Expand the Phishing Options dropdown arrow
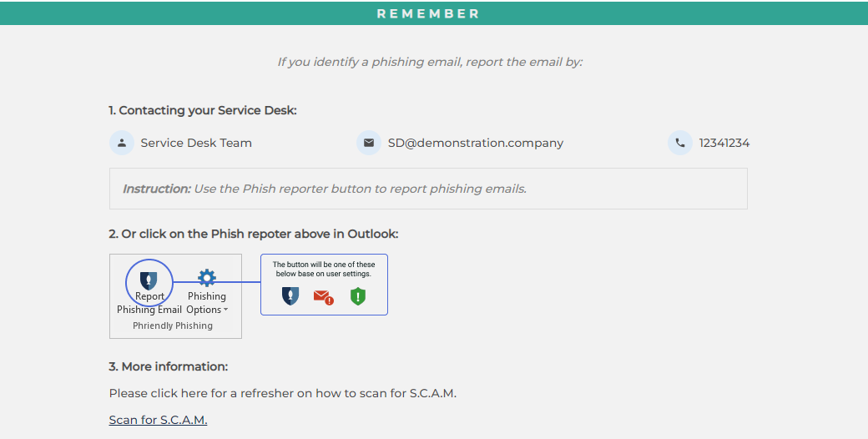The width and height of the screenshot is (868, 439). (x=225, y=310)
